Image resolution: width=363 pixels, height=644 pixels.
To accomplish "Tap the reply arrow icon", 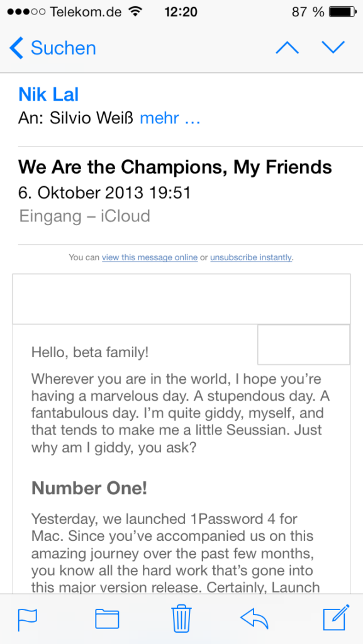I will [255, 619].
